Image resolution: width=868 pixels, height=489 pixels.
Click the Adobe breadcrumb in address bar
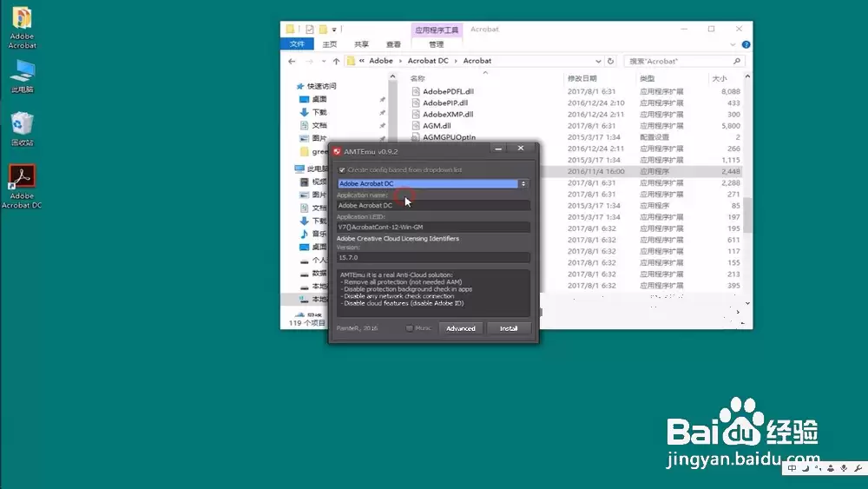(381, 61)
